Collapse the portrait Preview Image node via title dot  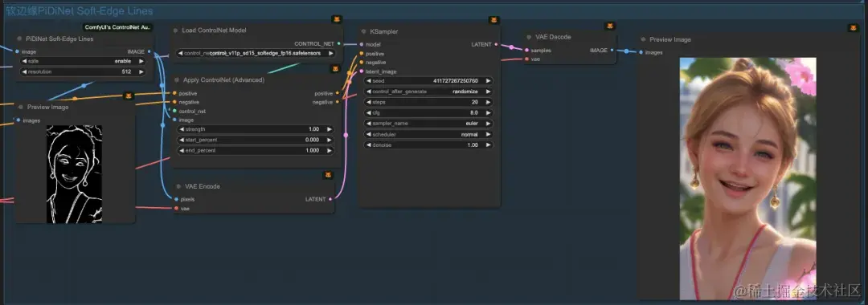(643, 40)
